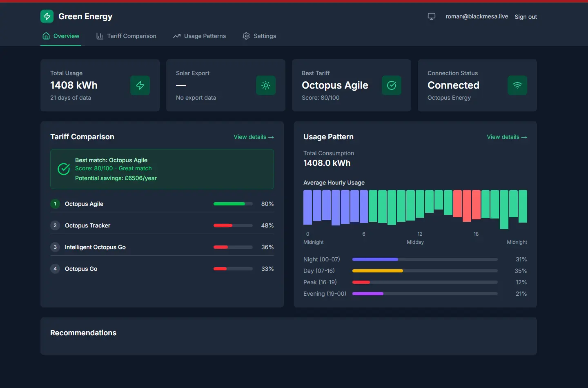Click the rank badge 1 beside Octopus Agile

55,204
